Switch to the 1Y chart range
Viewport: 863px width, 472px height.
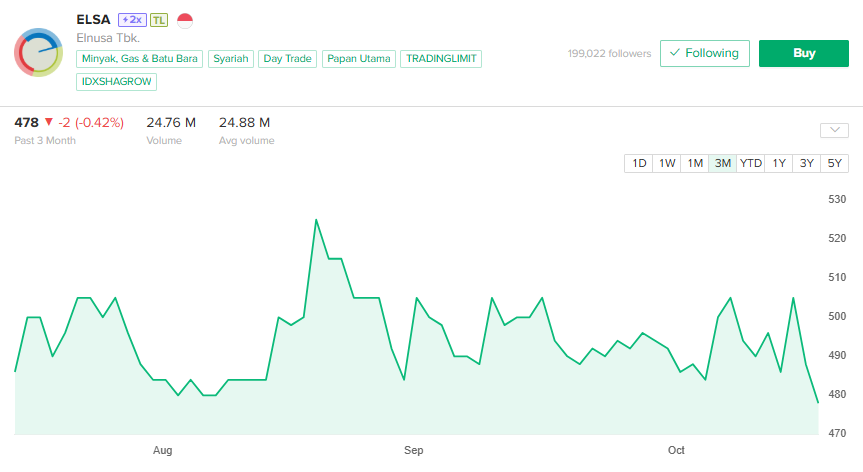(x=779, y=163)
